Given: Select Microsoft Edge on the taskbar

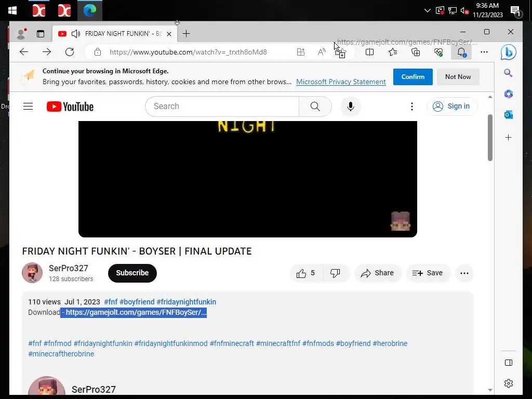Looking at the screenshot, I should pos(90,10).
